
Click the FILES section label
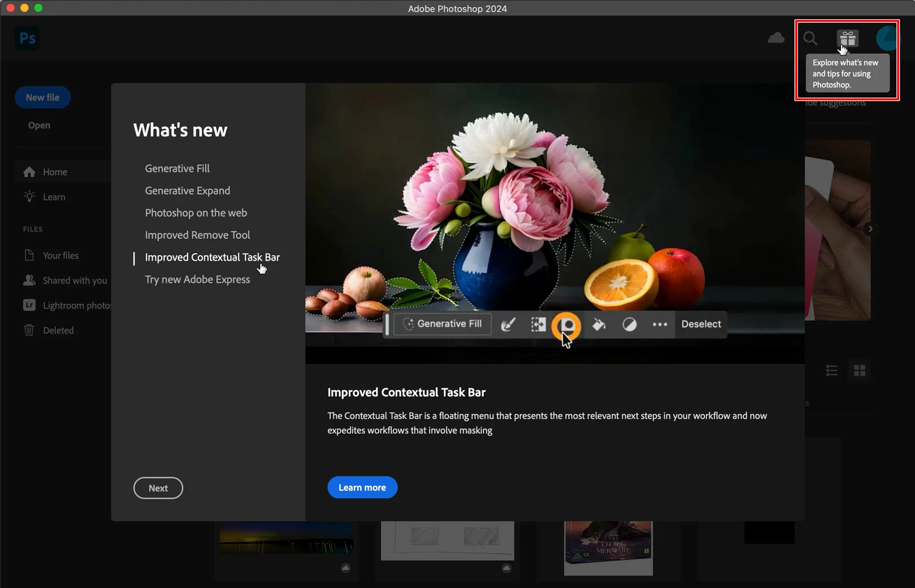[x=33, y=229]
